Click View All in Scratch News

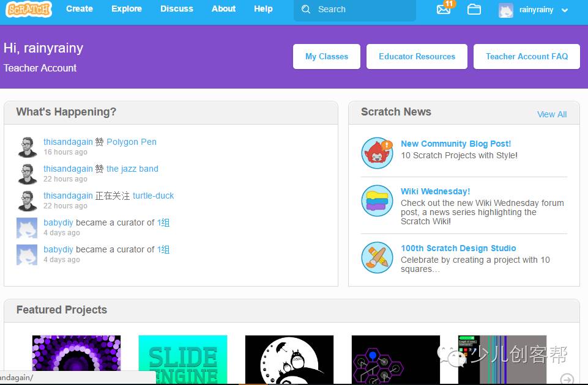(x=552, y=114)
